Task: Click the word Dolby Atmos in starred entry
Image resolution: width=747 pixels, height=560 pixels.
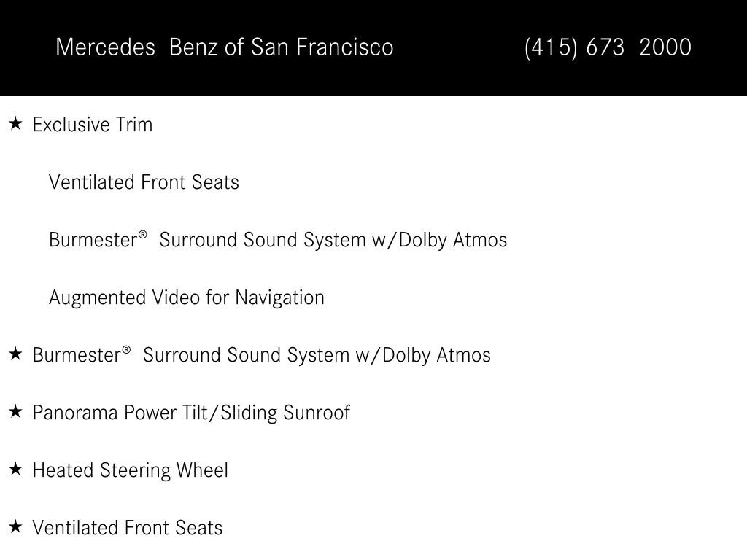Action: 436,355
